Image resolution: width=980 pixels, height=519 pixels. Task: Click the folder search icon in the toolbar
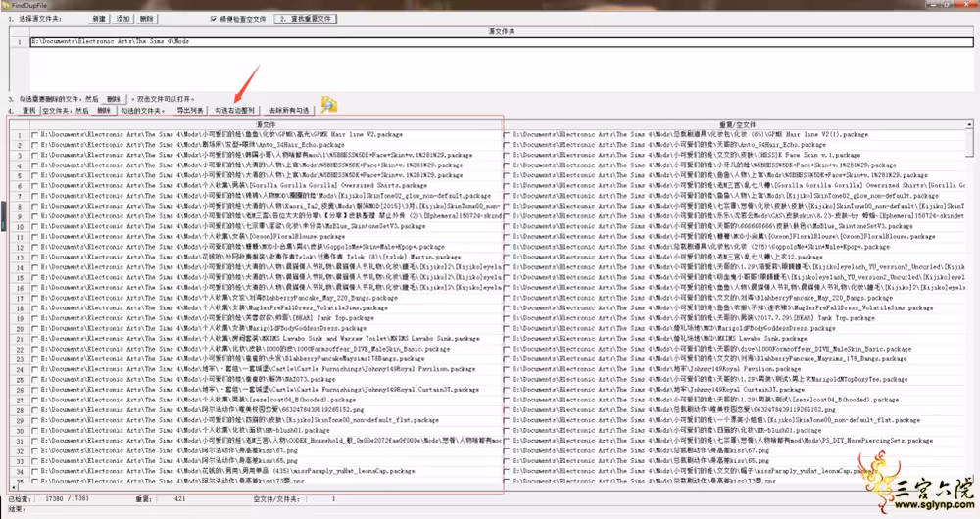(x=328, y=105)
